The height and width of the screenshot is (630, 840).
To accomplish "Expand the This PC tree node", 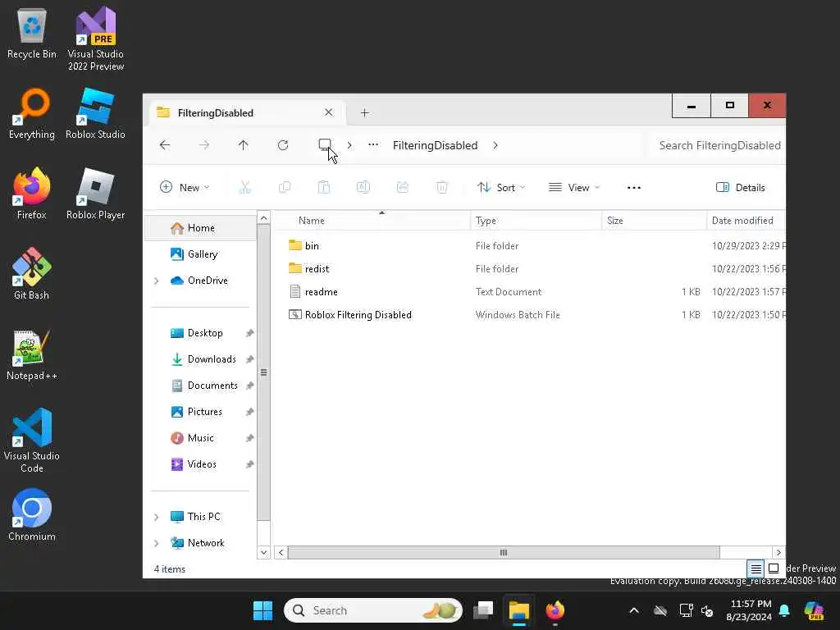I will tap(157, 517).
